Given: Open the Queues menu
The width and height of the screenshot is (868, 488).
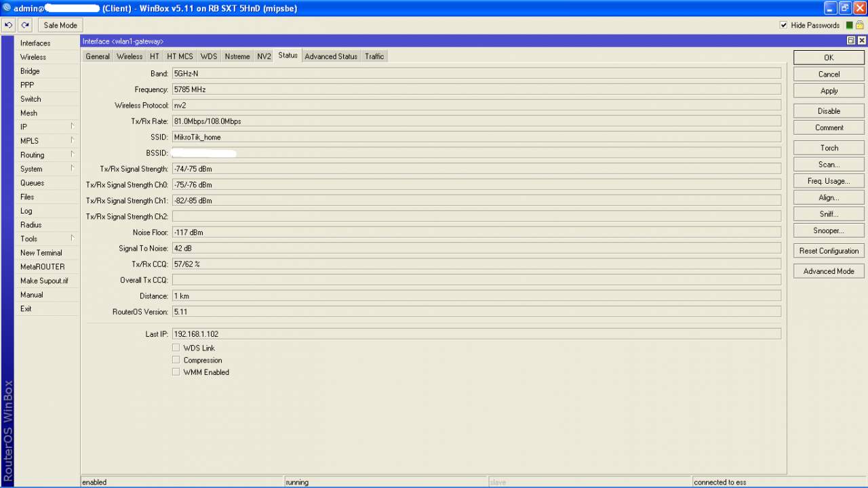Looking at the screenshot, I should tap(47, 183).
